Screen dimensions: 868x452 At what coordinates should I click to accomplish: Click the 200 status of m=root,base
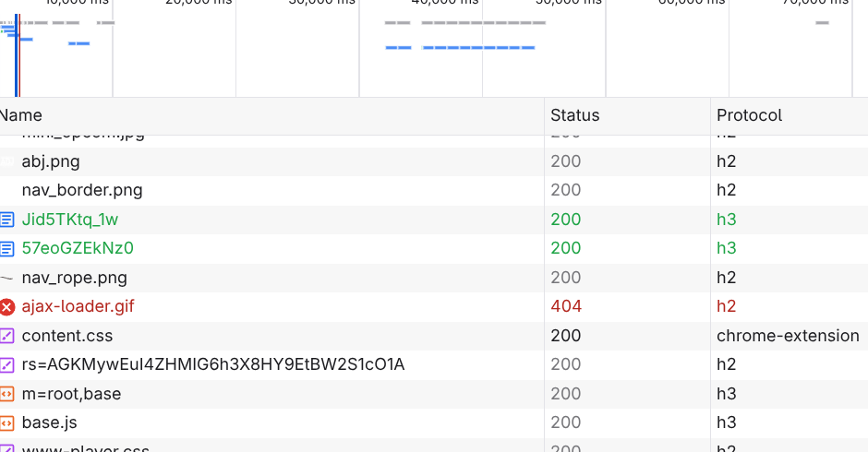[566, 394]
